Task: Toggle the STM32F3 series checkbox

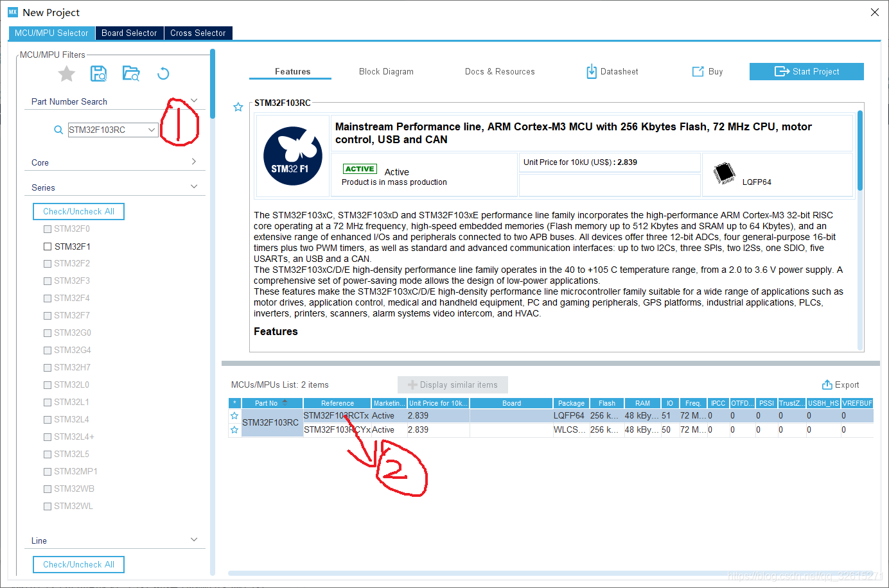Action: pyautogui.click(x=48, y=281)
